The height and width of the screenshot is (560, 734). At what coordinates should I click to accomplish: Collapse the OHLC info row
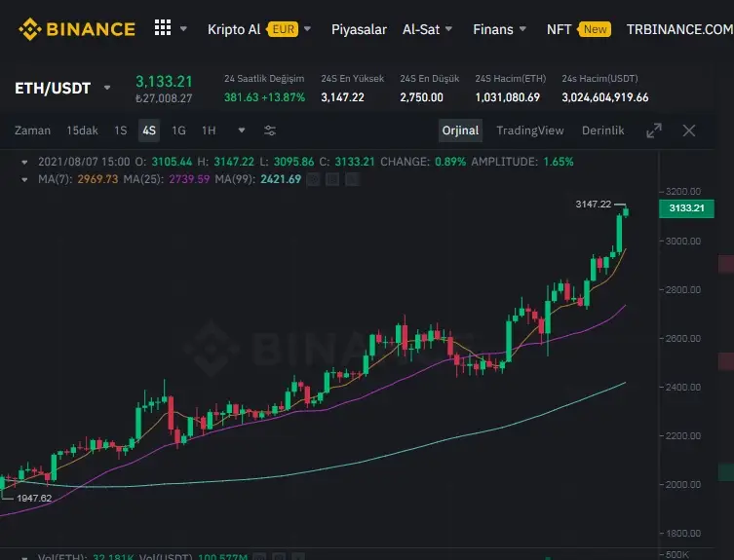pyautogui.click(x=23, y=163)
